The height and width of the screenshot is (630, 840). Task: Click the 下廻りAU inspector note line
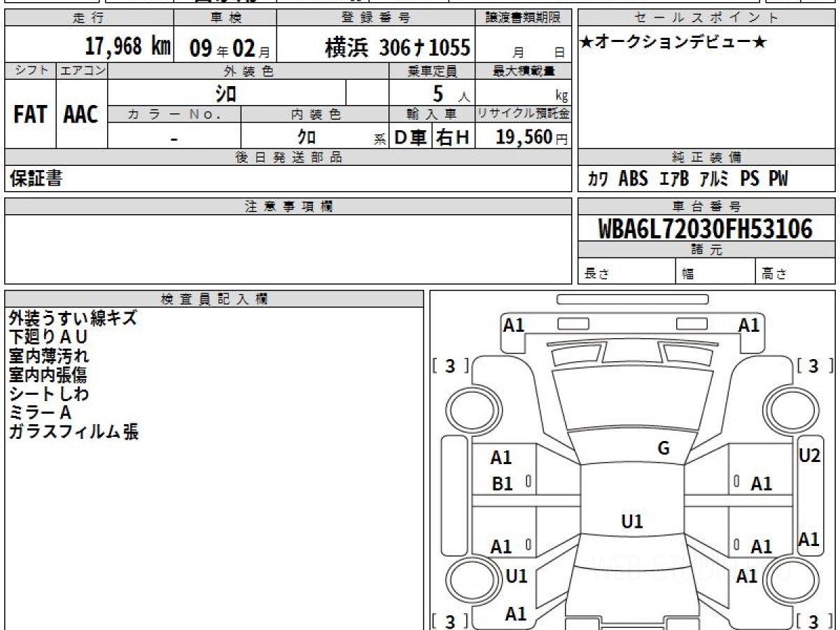pyautogui.click(x=49, y=337)
